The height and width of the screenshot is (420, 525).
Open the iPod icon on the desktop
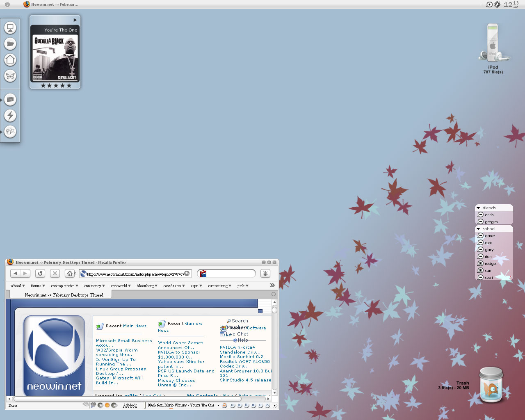(x=493, y=43)
